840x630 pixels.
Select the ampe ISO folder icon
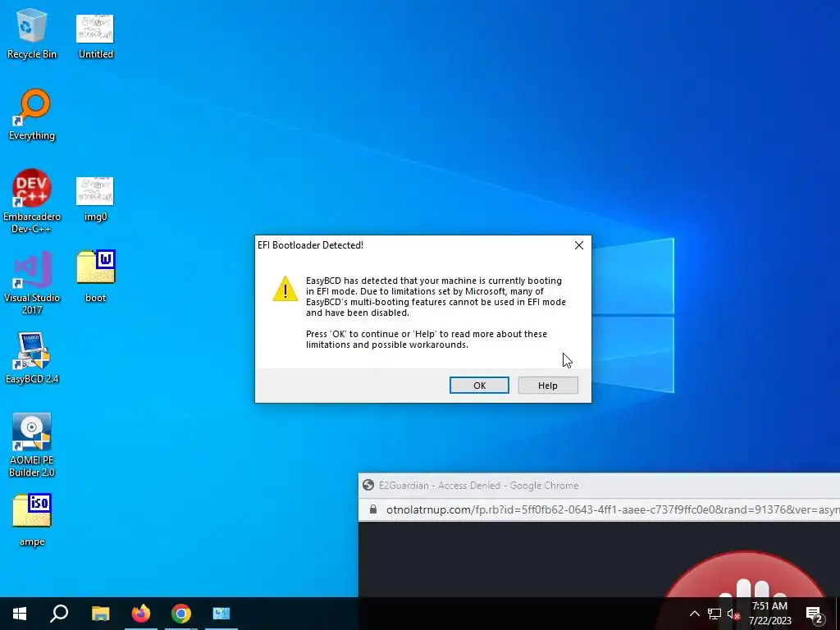32,519
